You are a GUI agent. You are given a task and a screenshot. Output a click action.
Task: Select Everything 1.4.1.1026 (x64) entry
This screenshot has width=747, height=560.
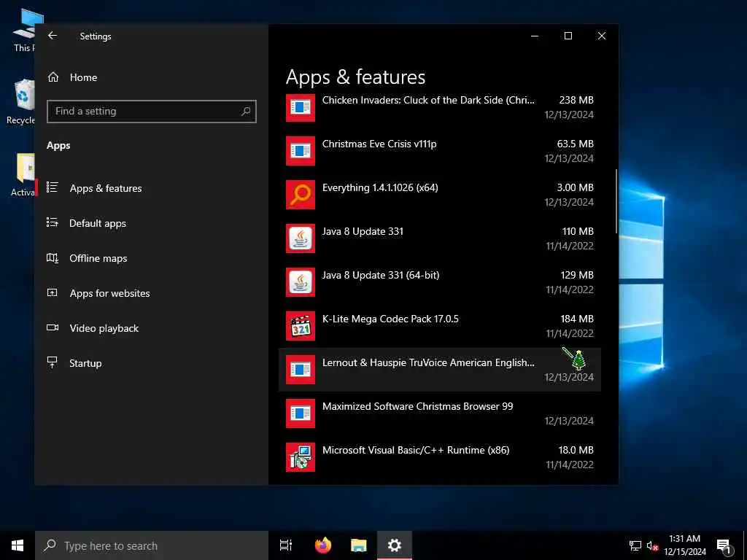(x=439, y=195)
